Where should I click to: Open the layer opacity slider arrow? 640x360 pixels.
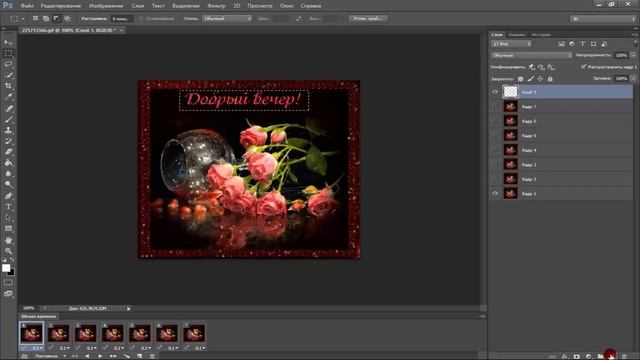click(x=633, y=55)
